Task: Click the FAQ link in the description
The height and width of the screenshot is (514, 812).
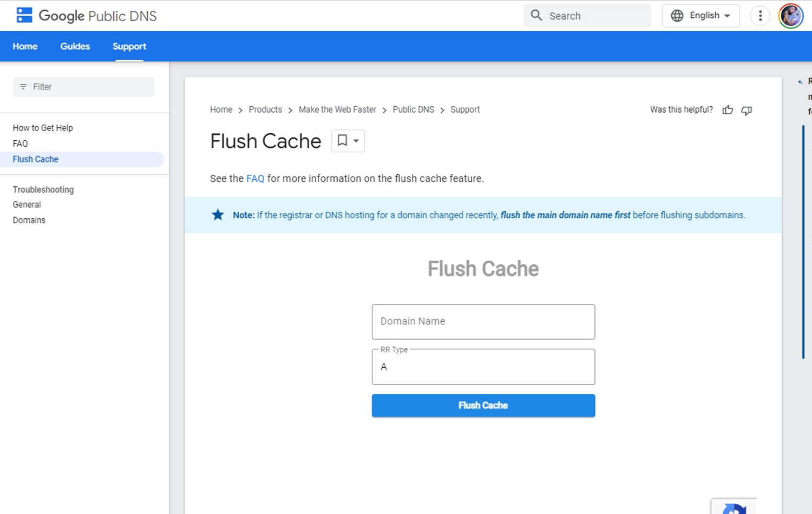Action: (255, 178)
